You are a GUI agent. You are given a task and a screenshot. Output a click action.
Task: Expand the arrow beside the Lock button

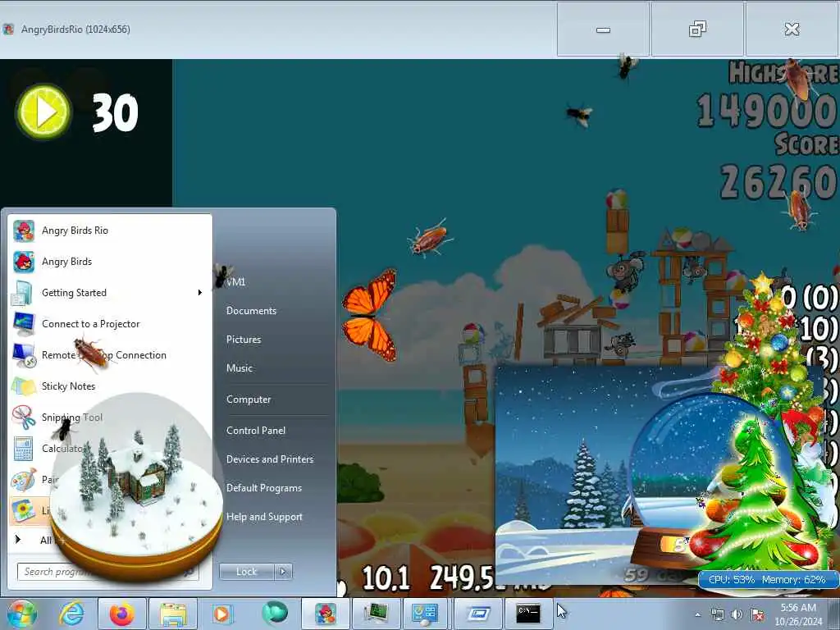click(283, 572)
